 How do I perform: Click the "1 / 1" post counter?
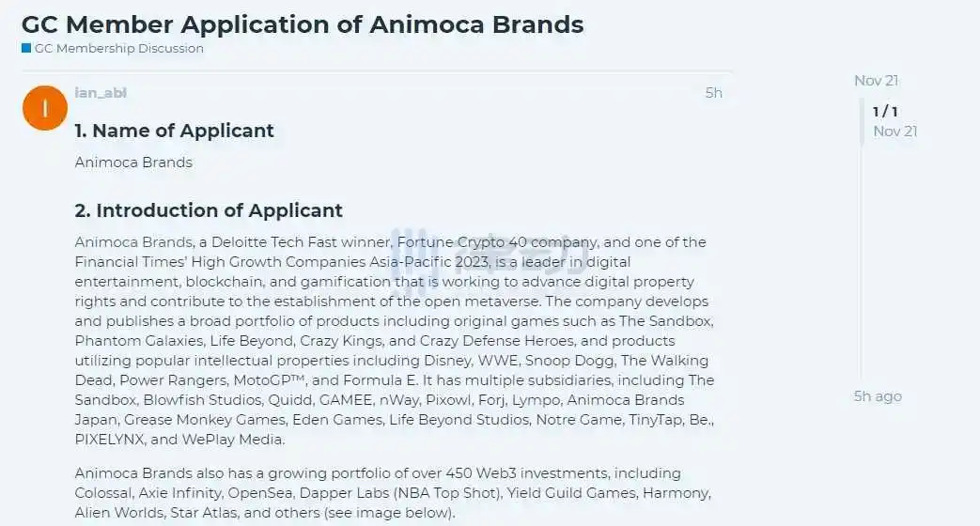pyautogui.click(x=885, y=112)
